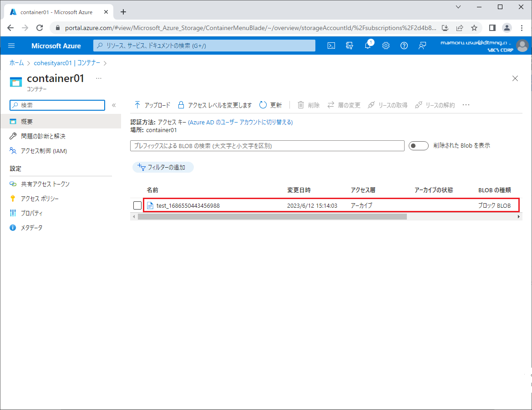Viewport: 532px width, 410px height.
Task: Open the account avatar menu
Action: [522, 46]
